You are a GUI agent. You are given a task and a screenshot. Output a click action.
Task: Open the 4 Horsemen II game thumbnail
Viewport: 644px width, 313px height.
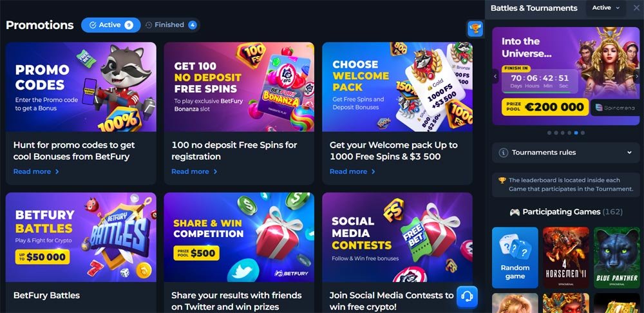566,258
